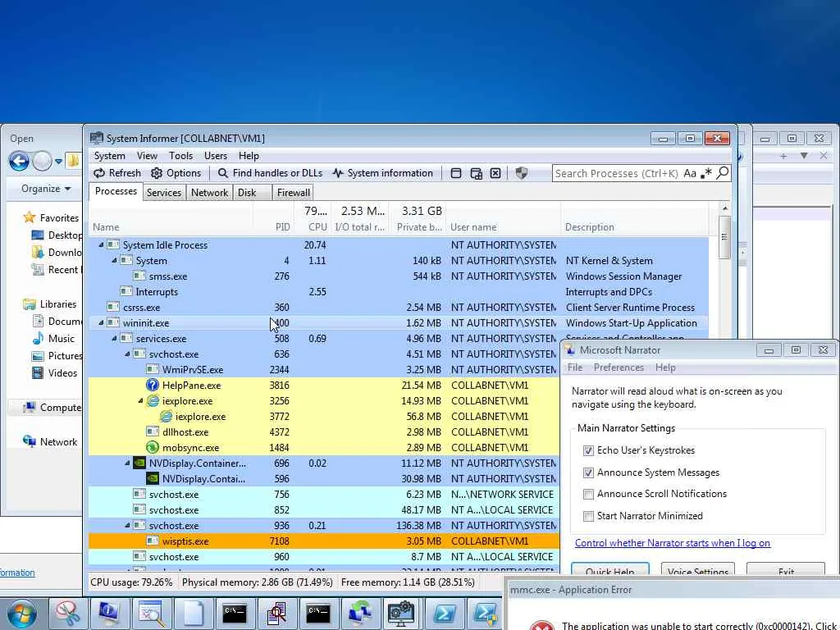Click the find window toolbar icon
Screen dimensions: 840x630
456,173
